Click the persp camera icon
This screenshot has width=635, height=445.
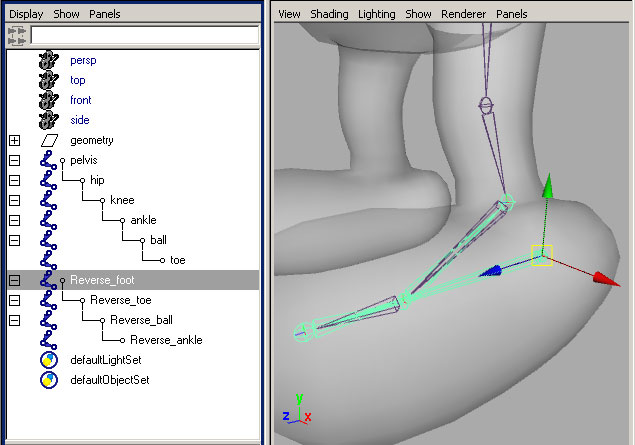(x=48, y=60)
